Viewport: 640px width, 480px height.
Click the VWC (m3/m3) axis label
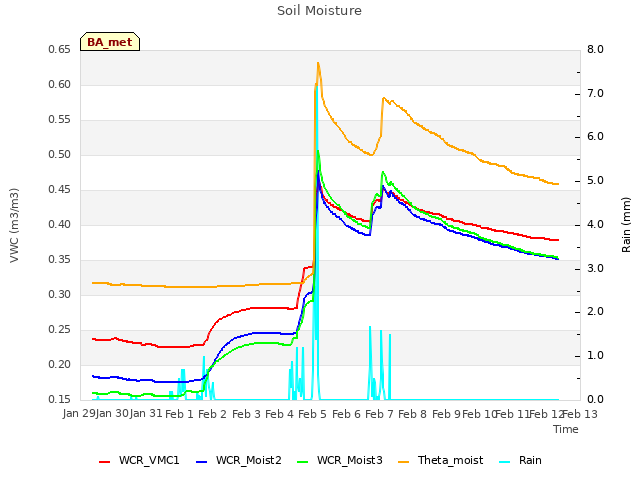coord(14,225)
